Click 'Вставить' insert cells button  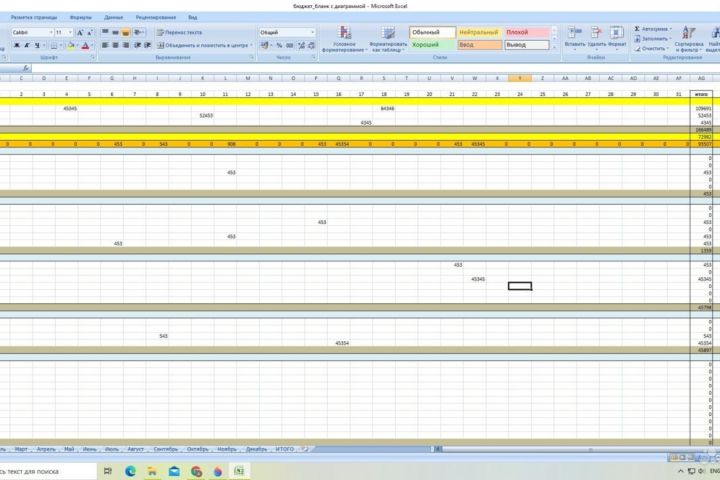coord(574,37)
